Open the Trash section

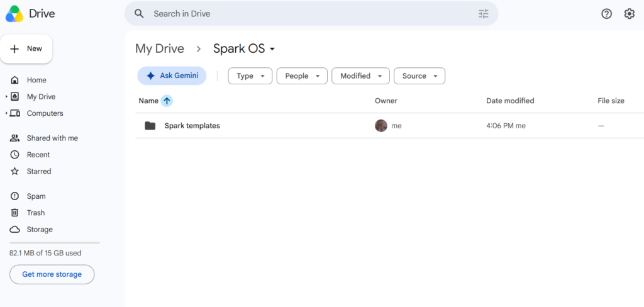[x=36, y=213]
